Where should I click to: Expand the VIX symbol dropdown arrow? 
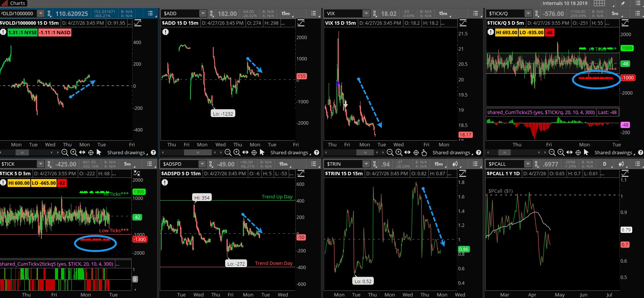pyautogui.click(x=366, y=14)
